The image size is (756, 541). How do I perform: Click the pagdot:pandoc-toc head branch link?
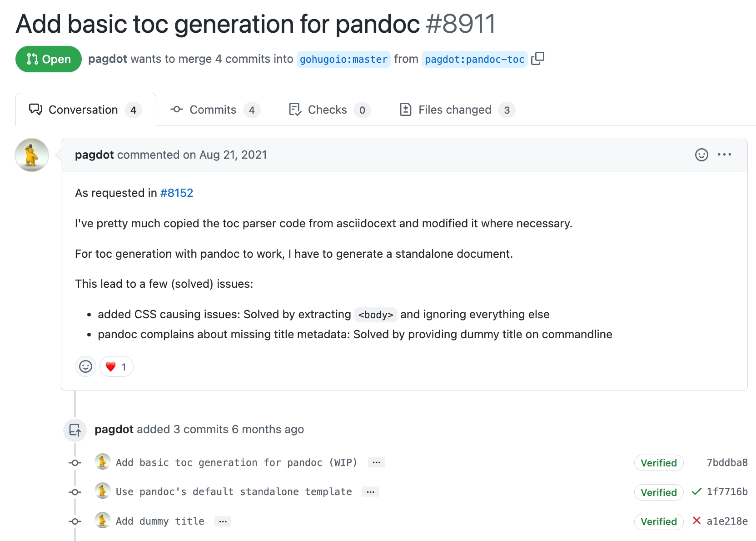(474, 60)
